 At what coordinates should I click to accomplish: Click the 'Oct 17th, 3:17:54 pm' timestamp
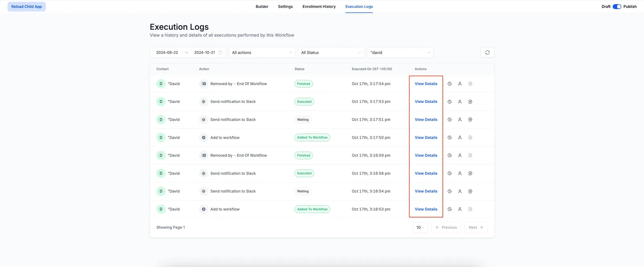pyautogui.click(x=371, y=84)
